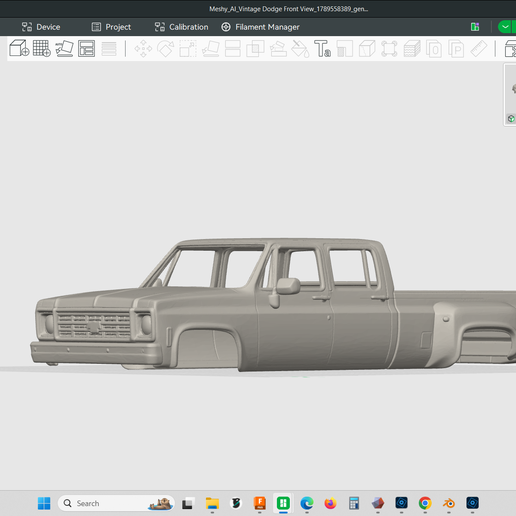The image size is (516, 516).
Task: Open the orange Fusion app in taskbar
Action: point(260,503)
